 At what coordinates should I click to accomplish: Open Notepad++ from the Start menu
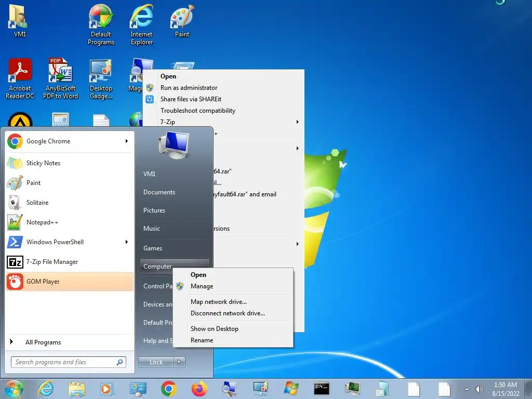[x=70, y=222]
